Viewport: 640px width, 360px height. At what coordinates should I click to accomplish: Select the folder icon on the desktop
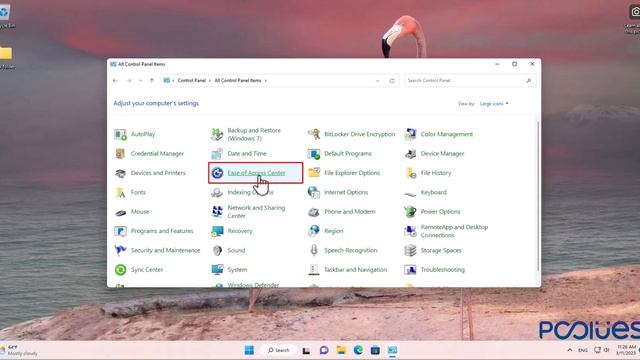click(6, 53)
